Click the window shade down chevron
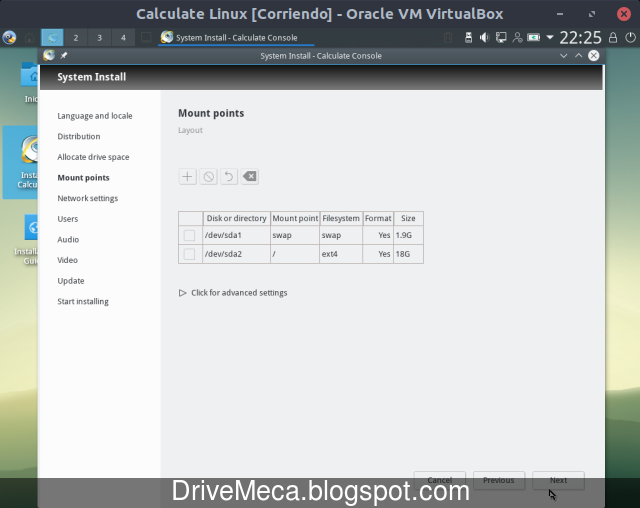Viewport: 640px width, 508px height. (x=564, y=55)
